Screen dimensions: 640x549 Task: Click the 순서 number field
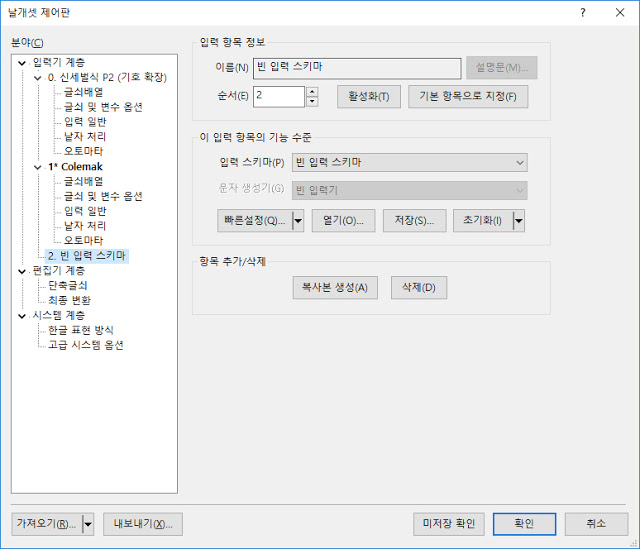coord(279,97)
